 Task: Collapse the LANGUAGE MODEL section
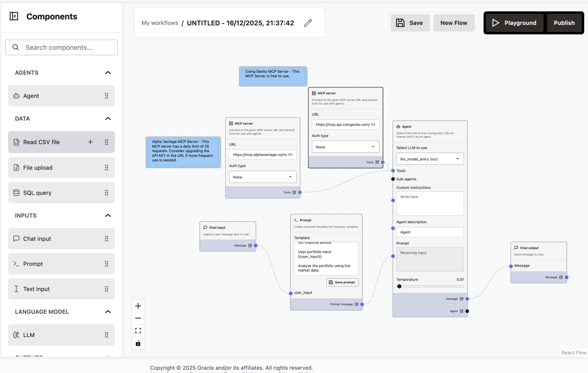(x=108, y=312)
